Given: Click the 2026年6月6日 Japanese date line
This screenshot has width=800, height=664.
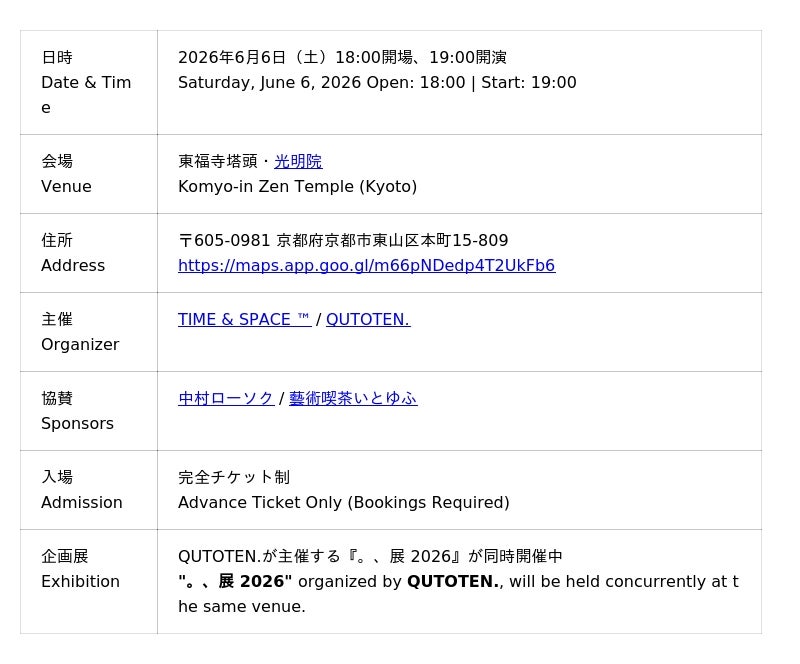Looking at the screenshot, I should 342,57.
